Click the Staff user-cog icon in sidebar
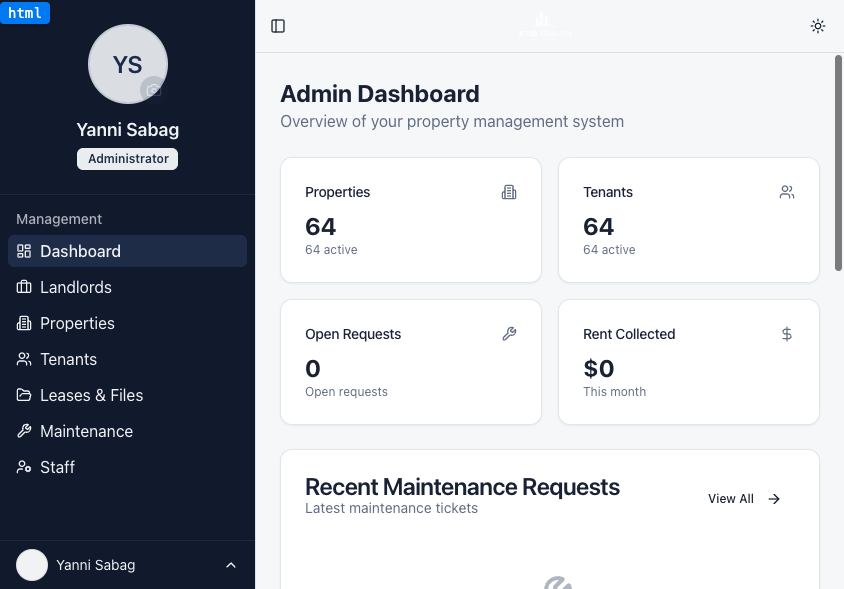This screenshot has width=844, height=589. coord(24,467)
